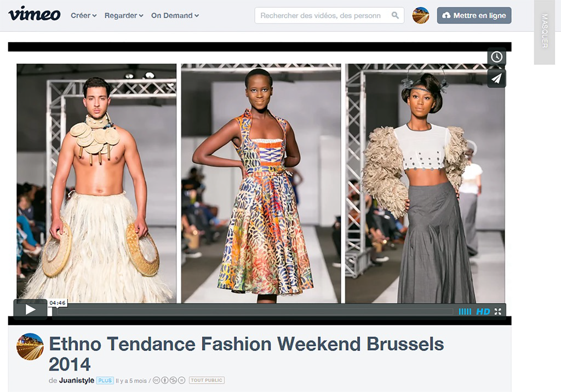Screen dimensions: 561x392
Task: Expand the Regarder menu
Action: point(124,15)
